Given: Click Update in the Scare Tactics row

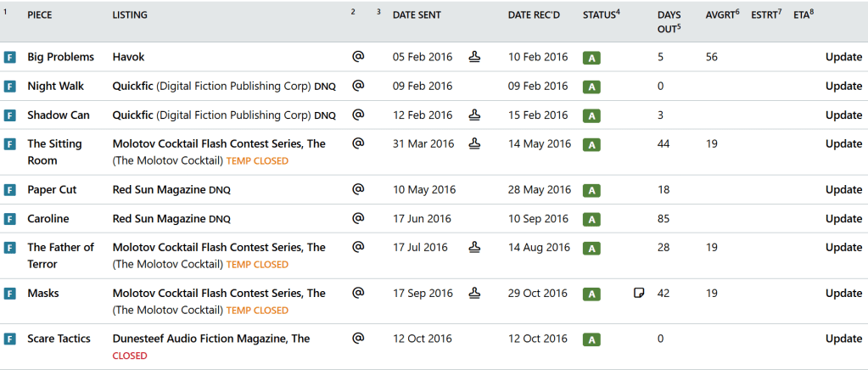Looking at the screenshot, I should tap(843, 339).
